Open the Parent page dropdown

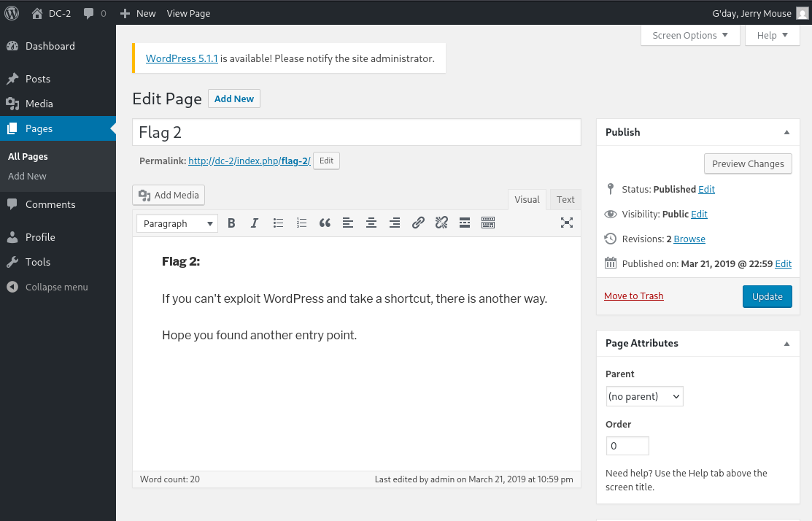pos(644,396)
